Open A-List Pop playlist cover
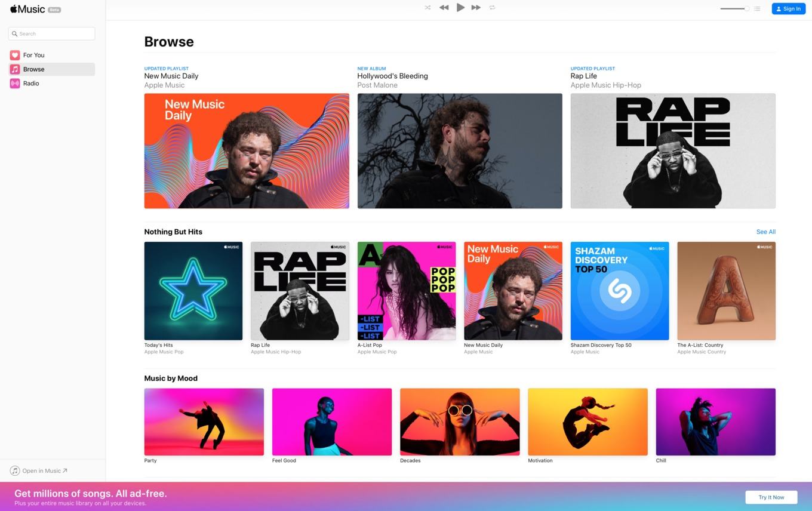Viewport: 812px width, 511px height. point(407,291)
